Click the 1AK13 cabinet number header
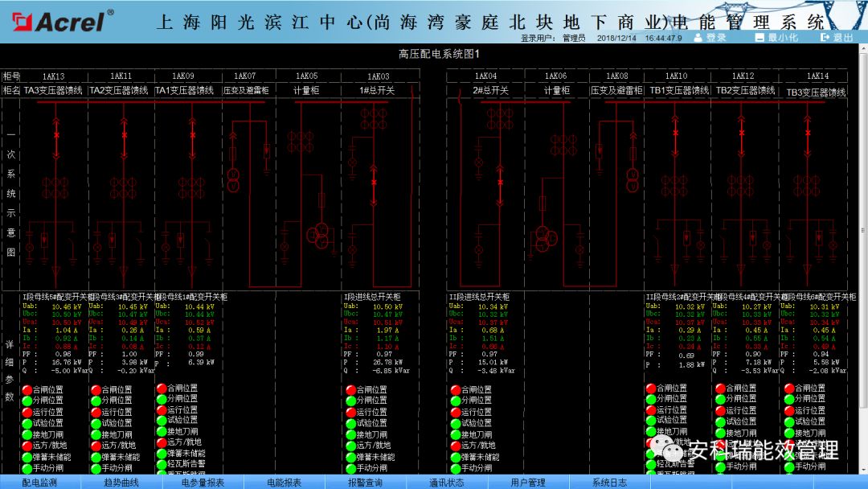Screen dimensions: 868x489 [54, 76]
